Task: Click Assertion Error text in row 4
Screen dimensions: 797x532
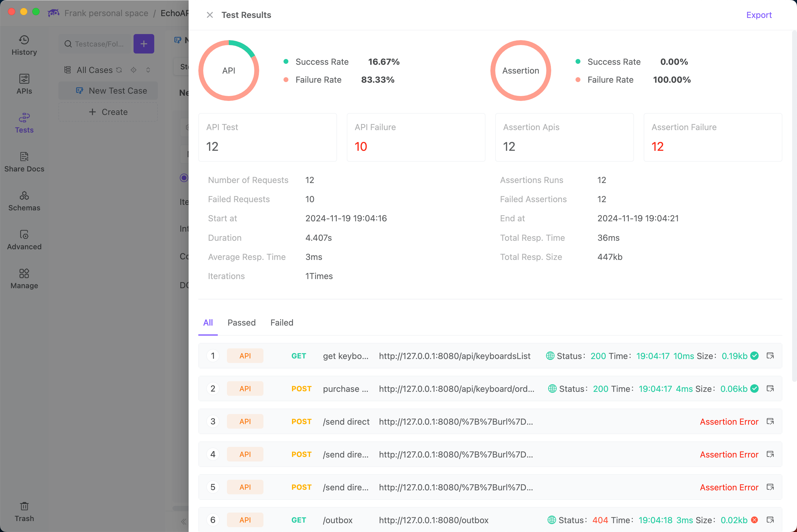Action: point(729,455)
